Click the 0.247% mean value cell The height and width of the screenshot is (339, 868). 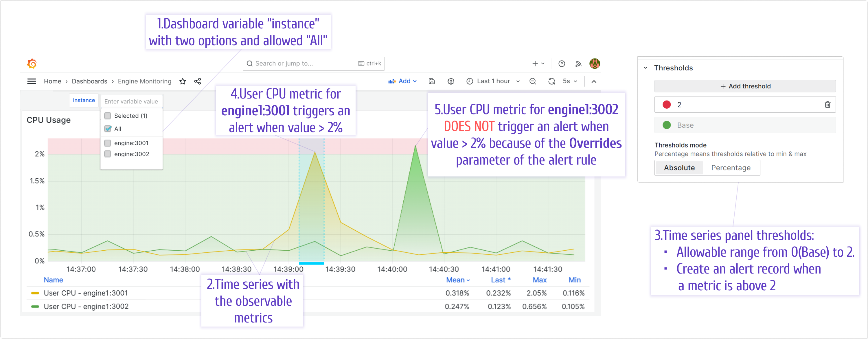pyautogui.click(x=457, y=307)
